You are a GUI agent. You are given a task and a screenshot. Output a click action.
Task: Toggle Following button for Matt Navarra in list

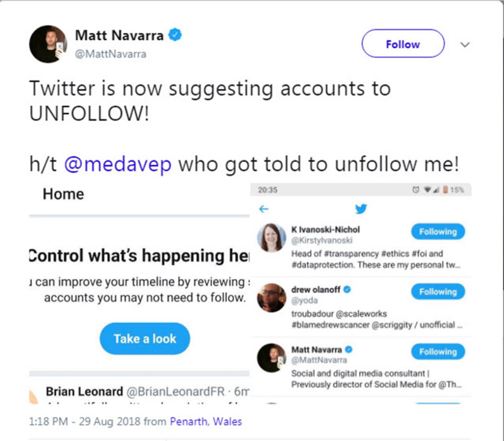tap(438, 352)
